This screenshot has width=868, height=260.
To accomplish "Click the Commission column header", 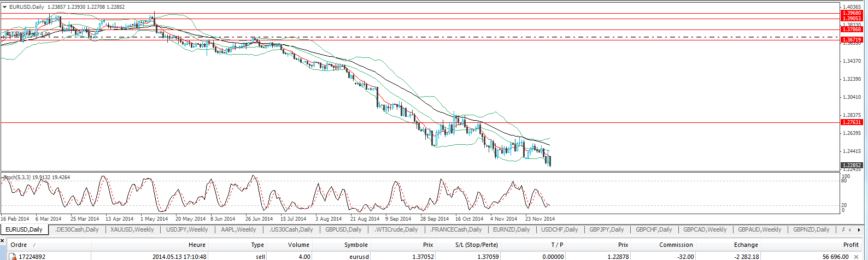I will pyautogui.click(x=676, y=245).
